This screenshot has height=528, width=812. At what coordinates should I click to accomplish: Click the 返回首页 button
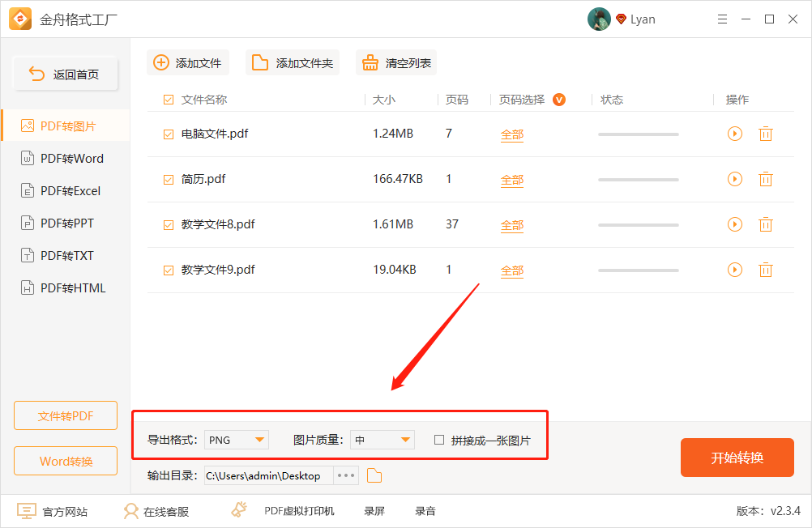click(x=66, y=74)
